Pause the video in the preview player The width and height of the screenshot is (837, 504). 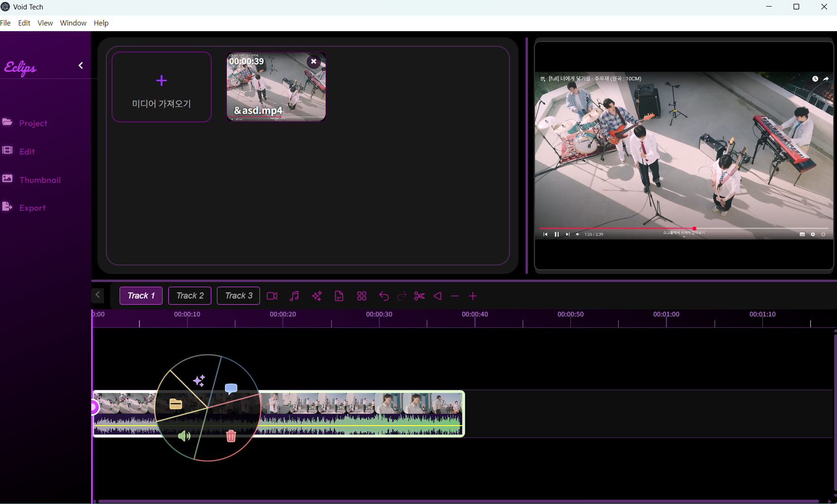[557, 234]
